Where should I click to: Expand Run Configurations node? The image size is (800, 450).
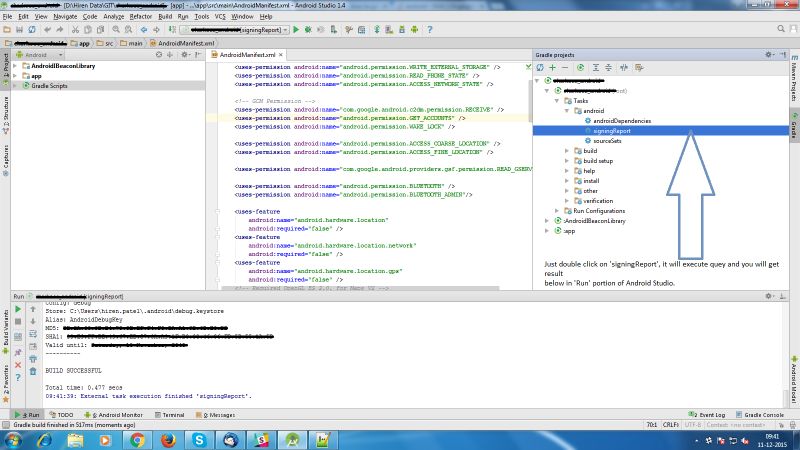click(x=557, y=211)
